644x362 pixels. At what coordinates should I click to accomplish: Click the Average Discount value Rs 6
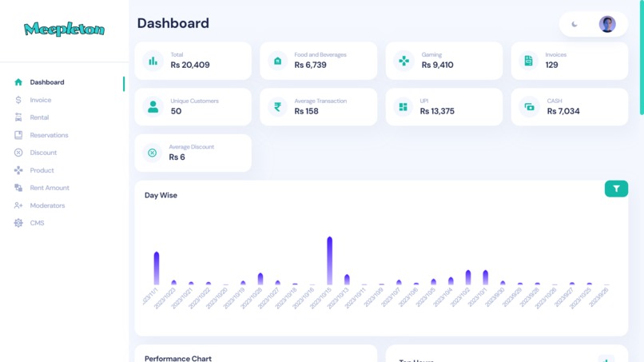[177, 157]
